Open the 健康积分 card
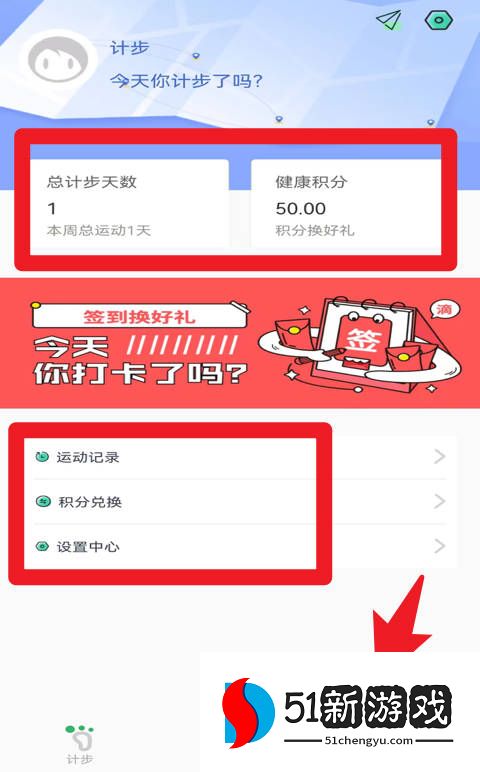The width and height of the screenshot is (480, 772). (346, 204)
